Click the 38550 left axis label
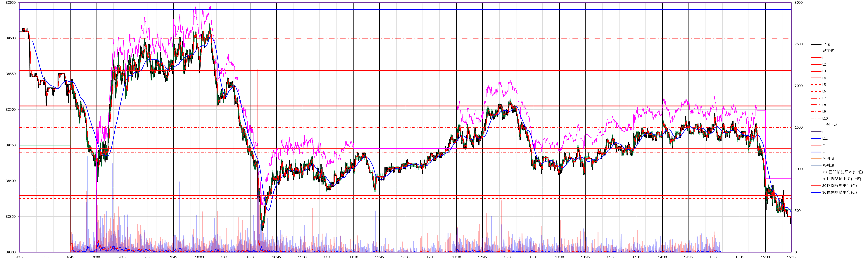The image size is (868, 263). point(11,74)
